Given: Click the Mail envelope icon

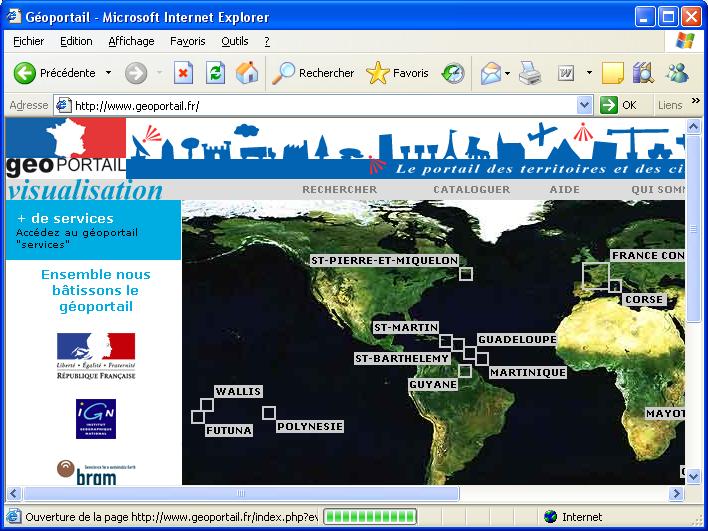Looking at the screenshot, I should click(x=491, y=73).
